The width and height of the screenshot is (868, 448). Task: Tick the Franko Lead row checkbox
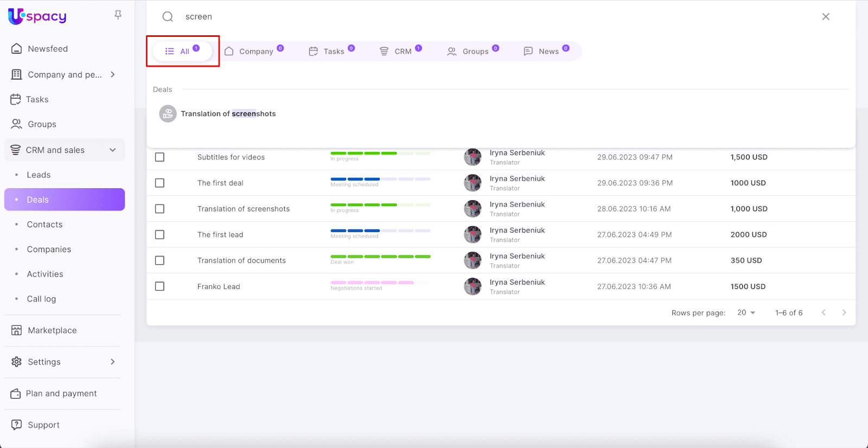point(159,286)
